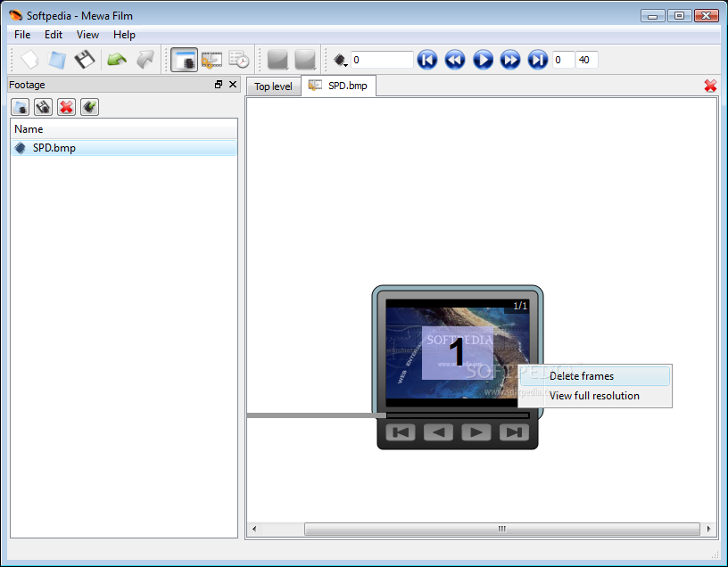
Task: Open the Help menu
Action: click(124, 35)
